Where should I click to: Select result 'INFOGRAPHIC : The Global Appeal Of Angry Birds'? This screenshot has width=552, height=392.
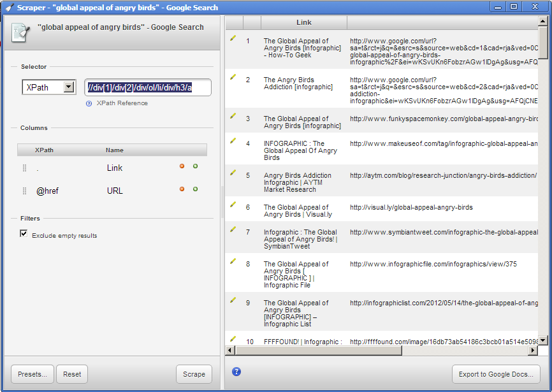point(300,150)
